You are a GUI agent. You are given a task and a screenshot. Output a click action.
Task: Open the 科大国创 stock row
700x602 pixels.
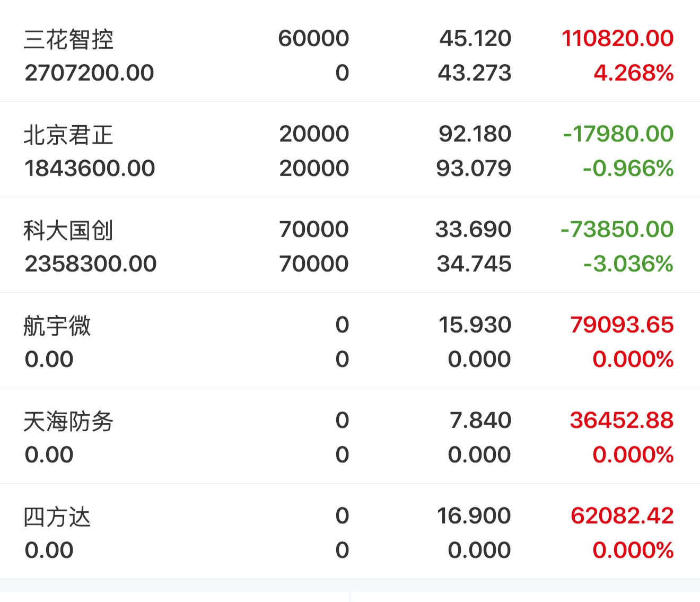(350, 245)
